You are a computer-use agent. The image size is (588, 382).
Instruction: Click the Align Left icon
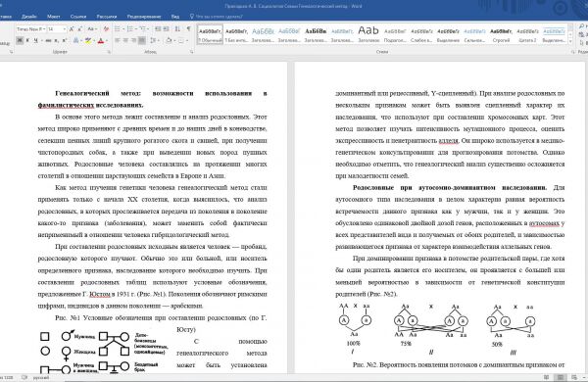coord(118,40)
